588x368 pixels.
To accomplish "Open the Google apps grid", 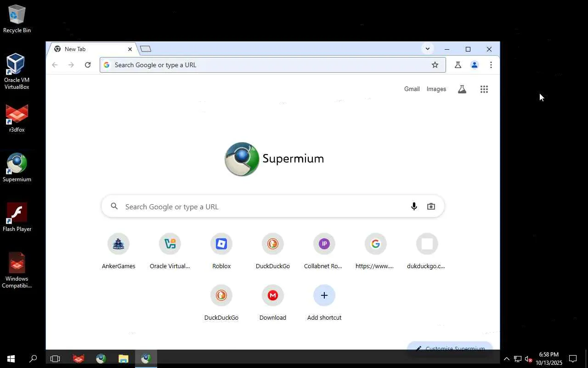I will [x=484, y=89].
